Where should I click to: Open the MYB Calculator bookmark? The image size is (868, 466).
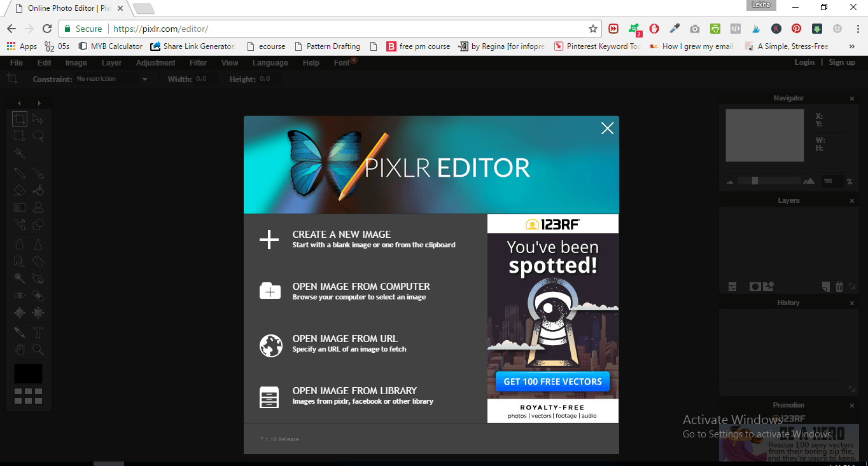[x=110, y=46]
